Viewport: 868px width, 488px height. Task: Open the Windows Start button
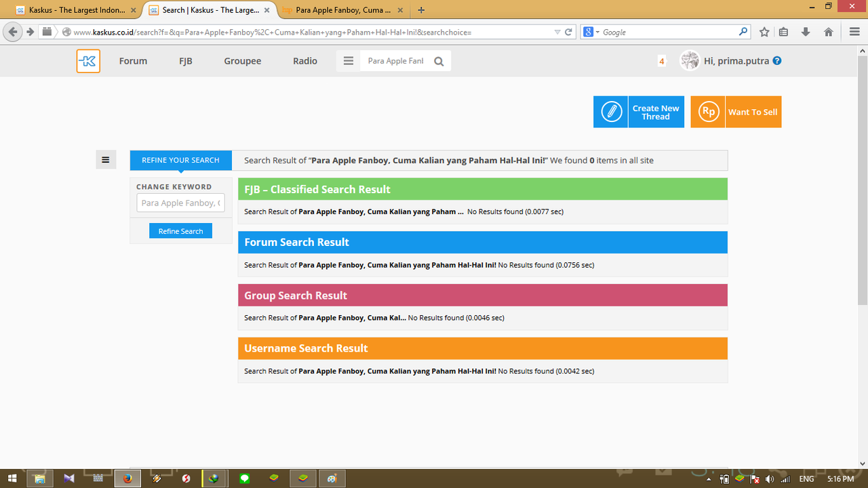point(12,479)
